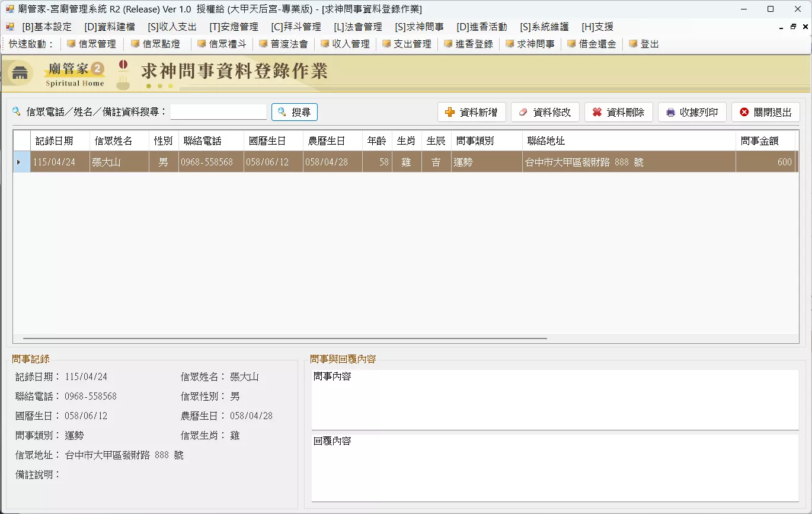Open 信眾管理 quick launch shortcut

pos(91,44)
